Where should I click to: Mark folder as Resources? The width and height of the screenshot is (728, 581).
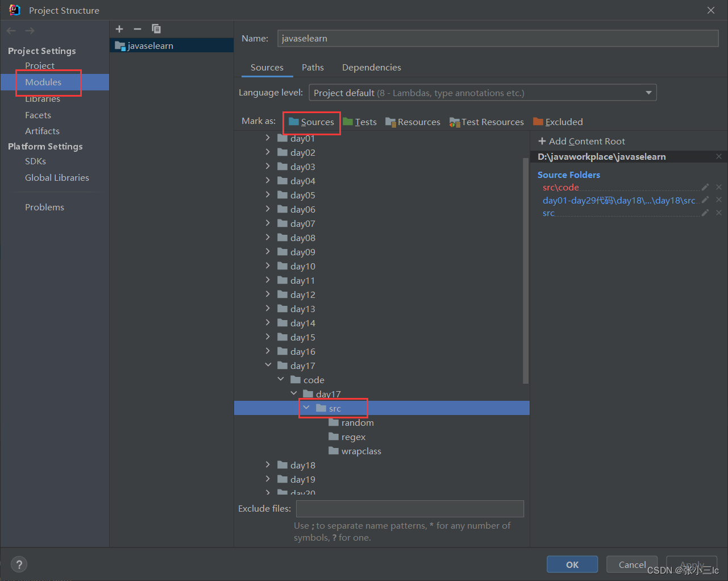[x=413, y=122]
